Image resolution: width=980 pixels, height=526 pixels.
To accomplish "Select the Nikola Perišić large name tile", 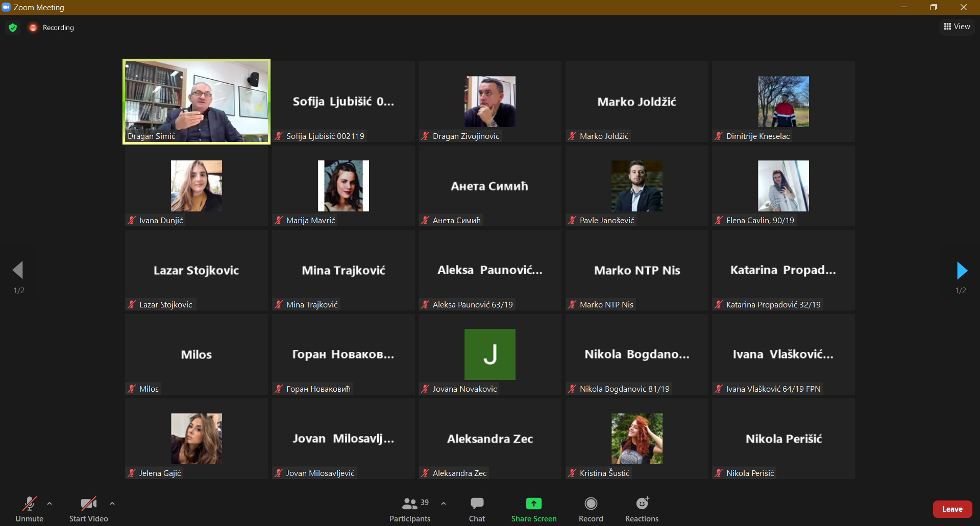I will pyautogui.click(x=783, y=439).
